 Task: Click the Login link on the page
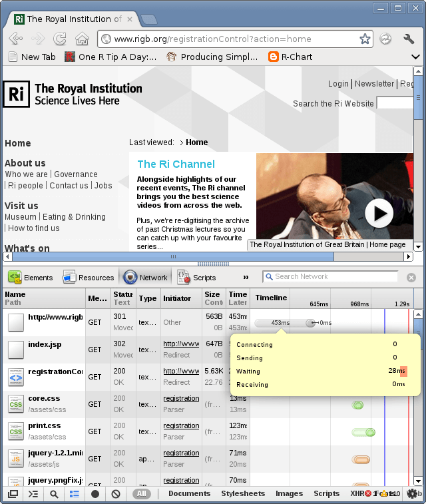[x=338, y=84]
